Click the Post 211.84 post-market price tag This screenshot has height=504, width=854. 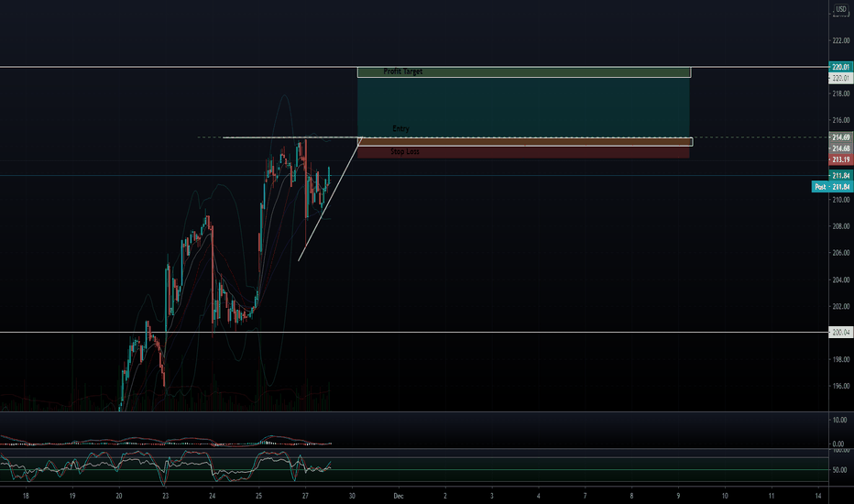coord(832,187)
